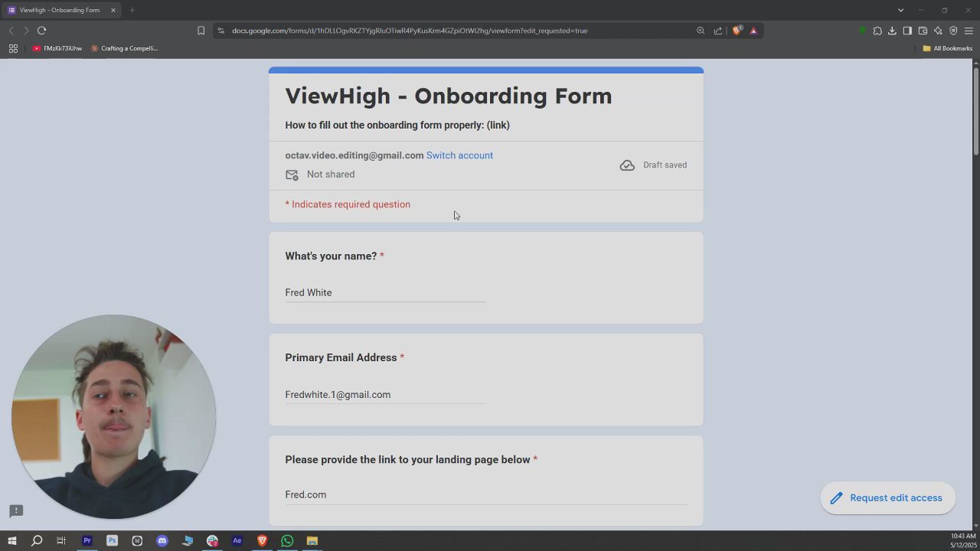Open the Windows Start menu
The height and width of the screenshot is (551, 980).
point(11,541)
